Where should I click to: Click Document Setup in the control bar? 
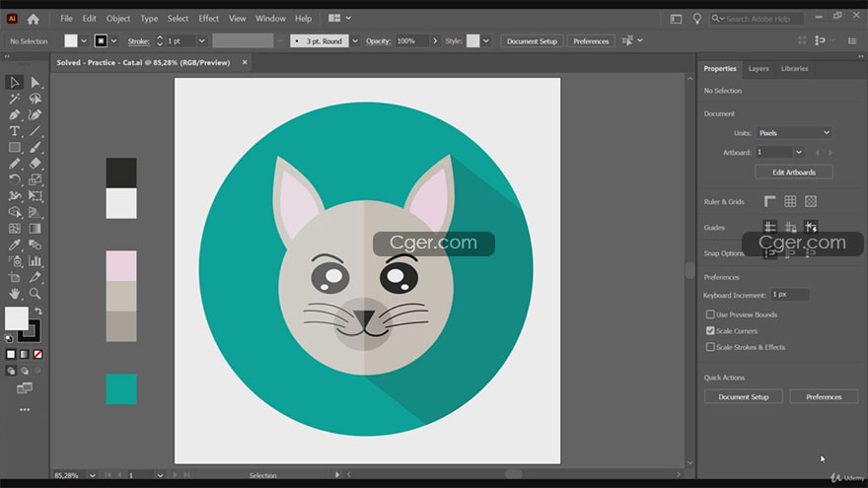coord(532,41)
